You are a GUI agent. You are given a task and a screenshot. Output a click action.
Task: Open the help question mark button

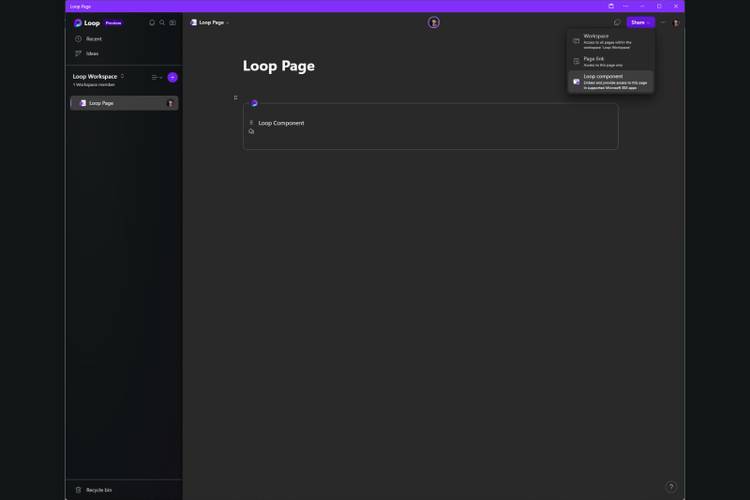(671, 487)
